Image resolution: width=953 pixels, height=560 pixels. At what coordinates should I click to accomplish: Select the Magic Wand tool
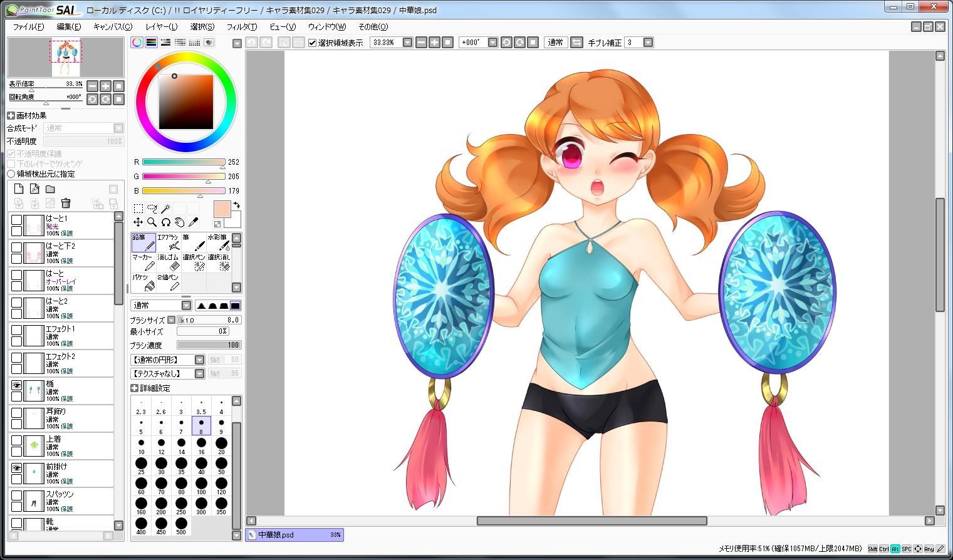[x=165, y=208]
